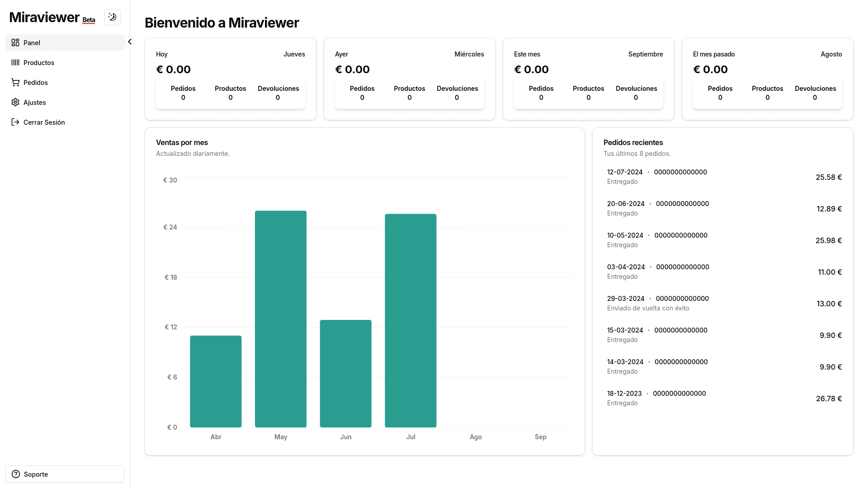Click the Miraviewer logo title
This screenshot has width=868, height=488.
[44, 17]
